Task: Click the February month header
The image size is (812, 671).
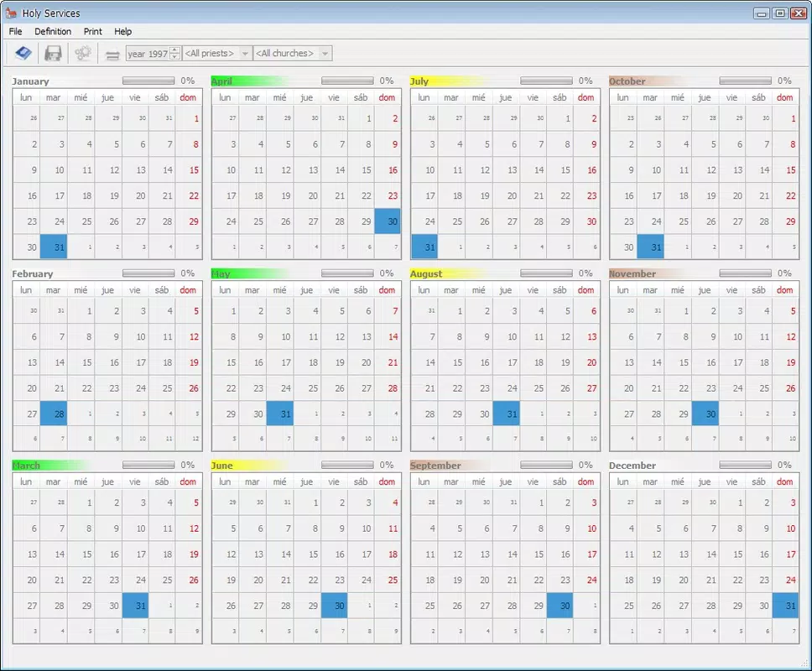Action: click(x=33, y=274)
